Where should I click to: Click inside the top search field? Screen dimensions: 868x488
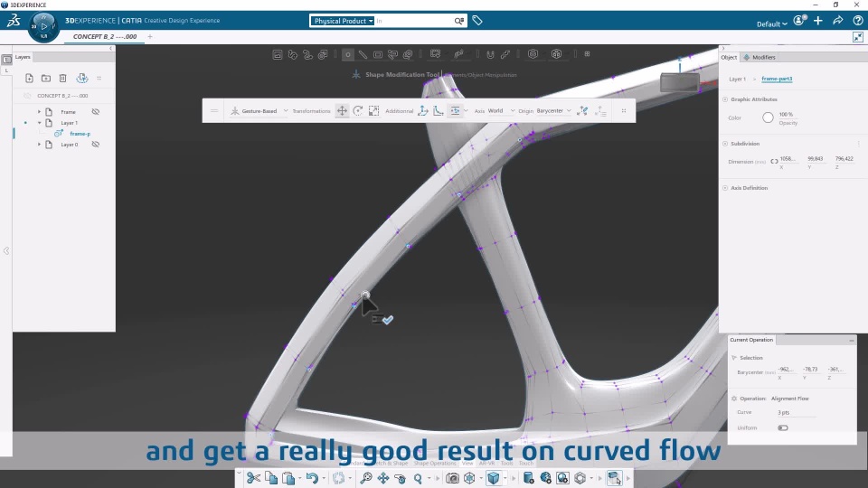(x=414, y=21)
